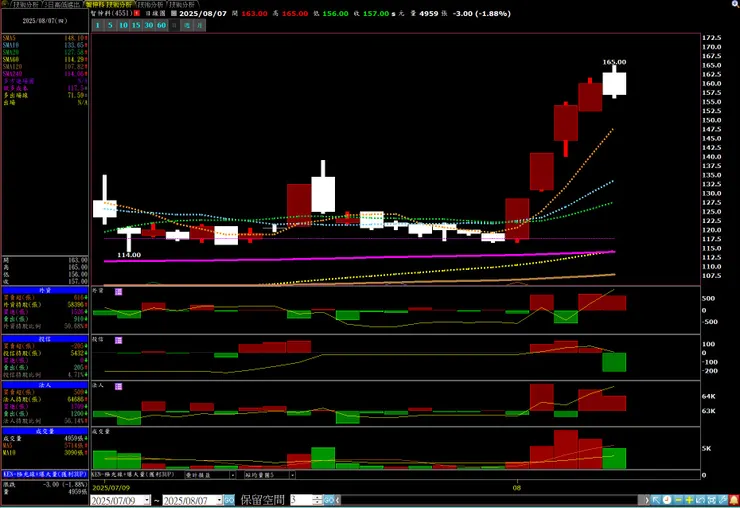Viewport: 740px width, 508px height.
Task: Click the 日線圖 chart type label
Action: 156,13
